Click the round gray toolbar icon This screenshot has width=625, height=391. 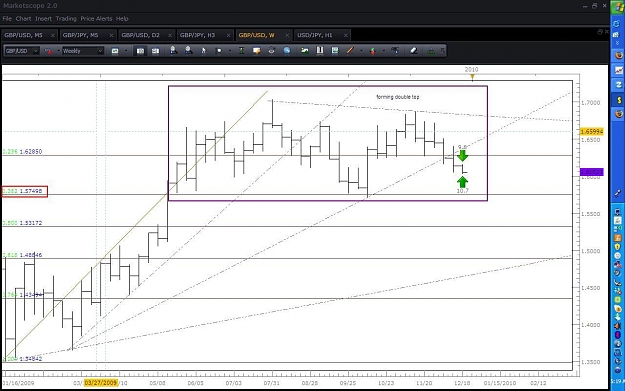272,51
